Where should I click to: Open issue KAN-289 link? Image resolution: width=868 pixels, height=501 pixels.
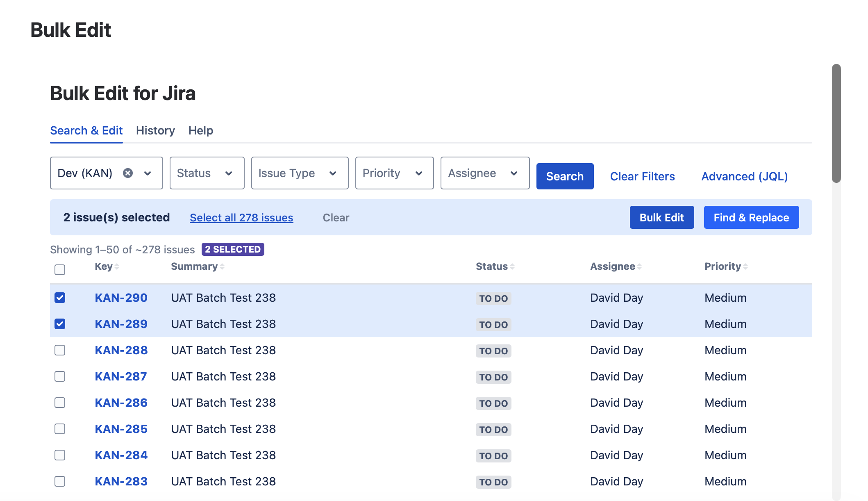[x=121, y=324]
